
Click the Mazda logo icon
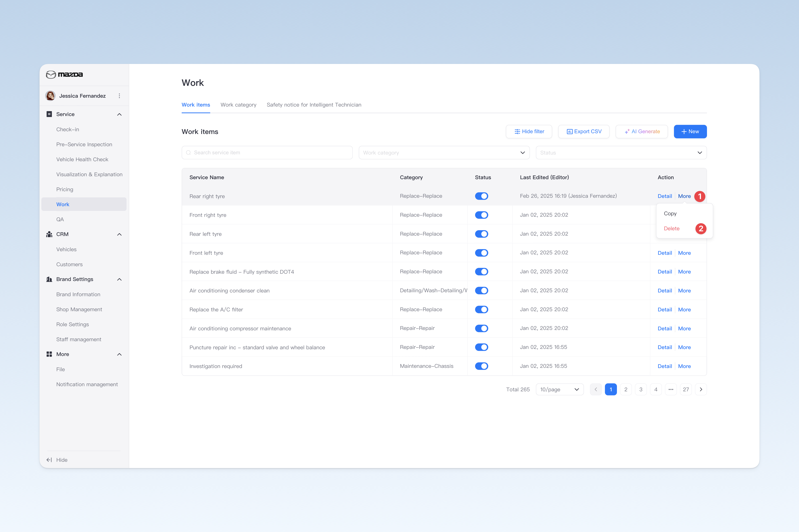tap(51, 75)
